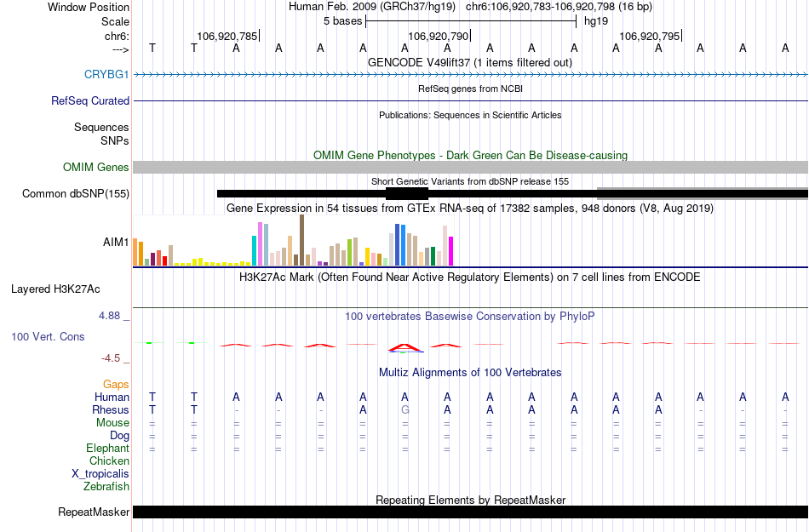Click the OMIM Genes track label
The image size is (809, 532).
[x=96, y=167]
